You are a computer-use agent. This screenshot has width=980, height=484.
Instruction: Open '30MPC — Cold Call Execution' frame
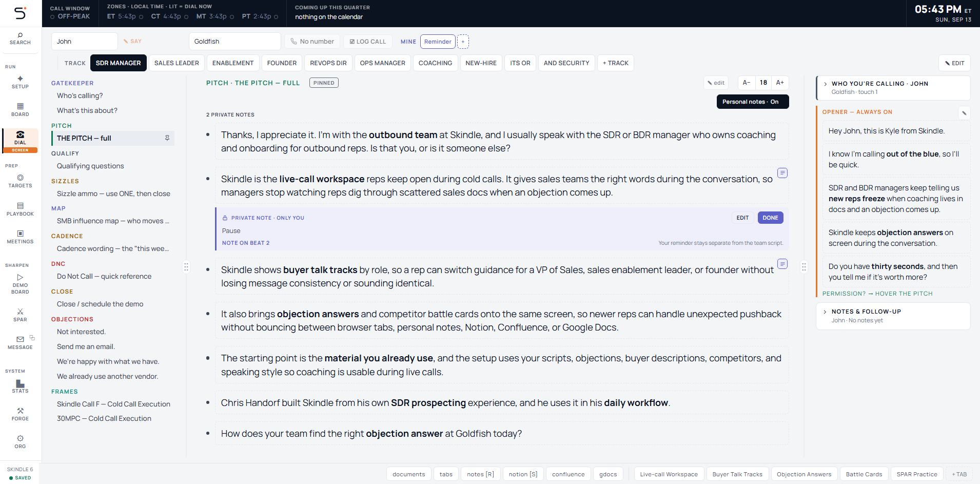tap(104, 418)
